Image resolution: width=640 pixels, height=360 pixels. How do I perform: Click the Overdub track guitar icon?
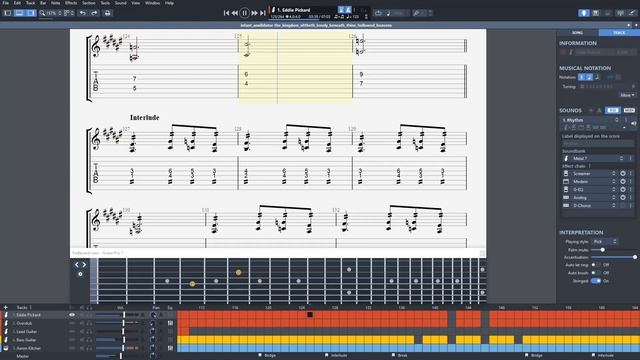tap(6, 323)
